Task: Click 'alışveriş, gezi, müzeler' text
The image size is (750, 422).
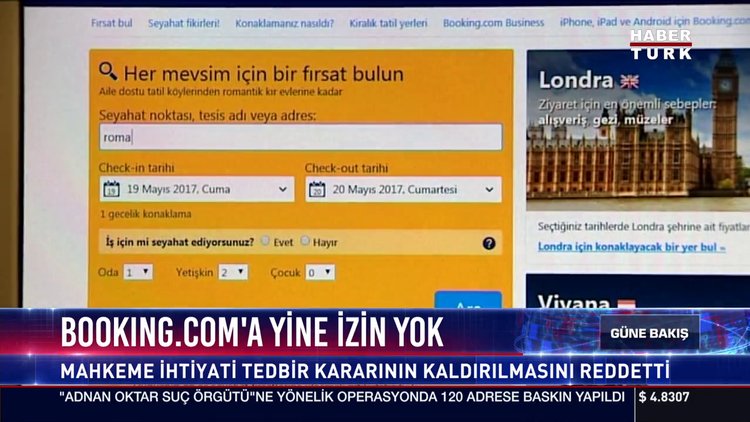Action: pyautogui.click(x=606, y=120)
